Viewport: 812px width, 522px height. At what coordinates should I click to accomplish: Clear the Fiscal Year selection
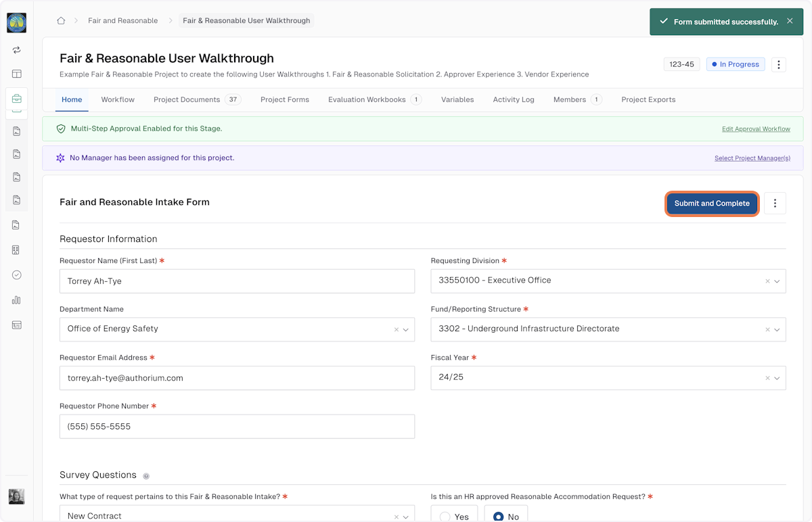(767, 379)
